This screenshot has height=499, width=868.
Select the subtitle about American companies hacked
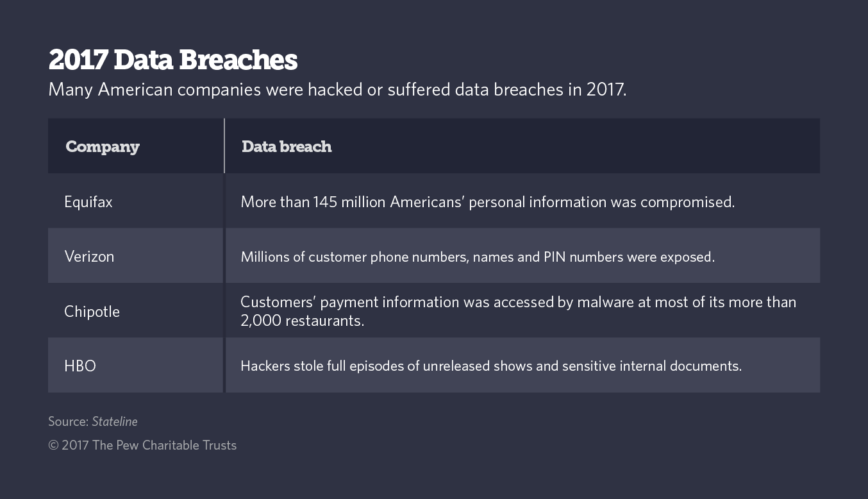(x=337, y=89)
